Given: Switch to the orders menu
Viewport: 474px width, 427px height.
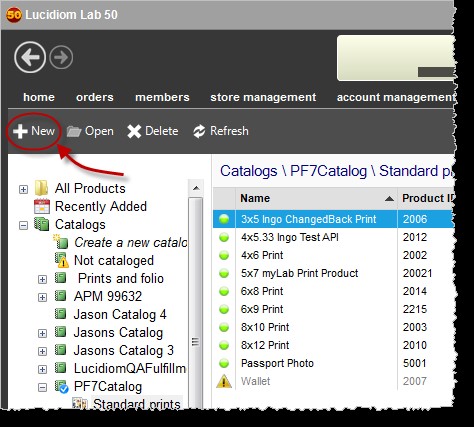Looking at the screenshot, I should 95,97.
